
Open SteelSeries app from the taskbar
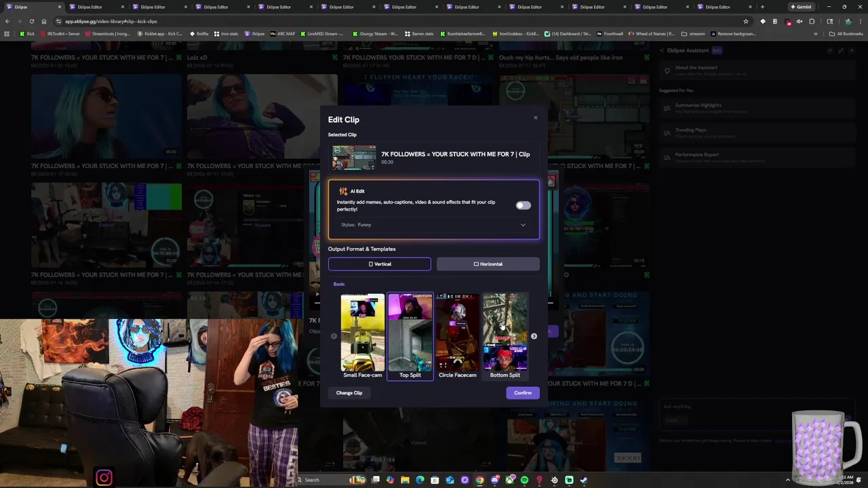point(555,480)
